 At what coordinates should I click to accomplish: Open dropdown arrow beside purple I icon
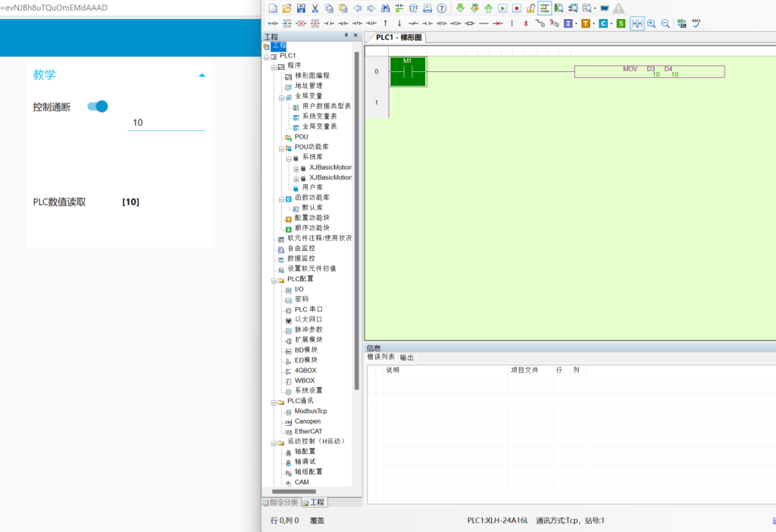(x=576, y=23)
